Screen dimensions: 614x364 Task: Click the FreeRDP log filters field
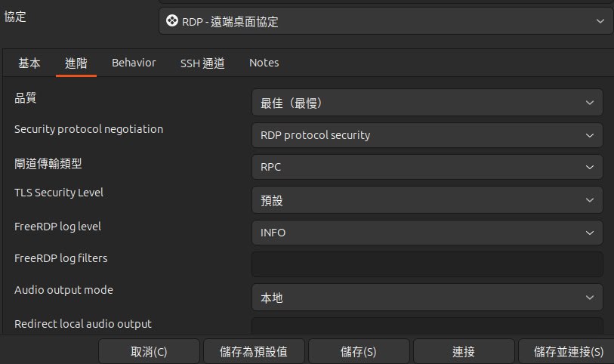[x=427, y=264]
